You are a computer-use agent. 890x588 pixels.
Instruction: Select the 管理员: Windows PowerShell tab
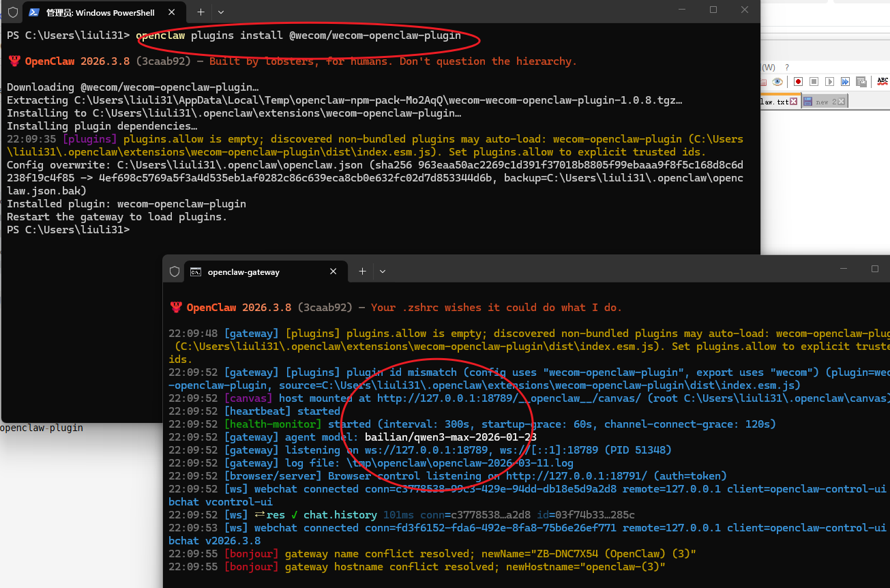tap(104, 12)
